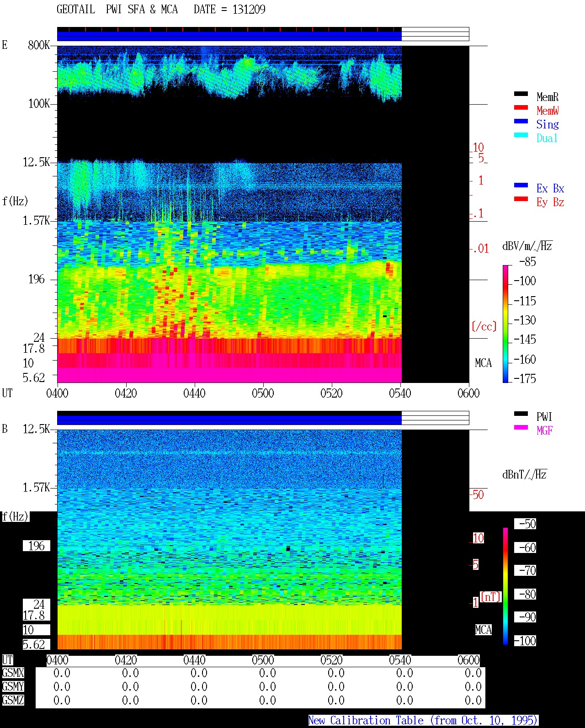Click the Dual legend label

click(x=547, y=138)
